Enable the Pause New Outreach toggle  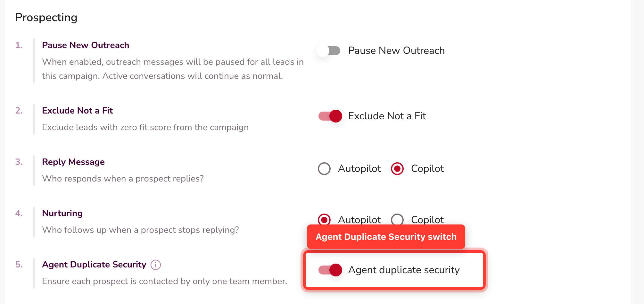[329, 51]
